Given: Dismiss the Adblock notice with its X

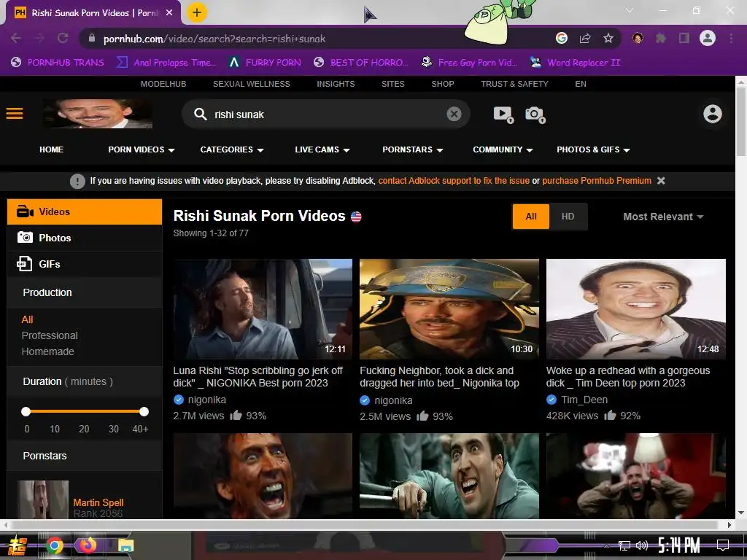Looking at the screenshot, I should [661, 181].
